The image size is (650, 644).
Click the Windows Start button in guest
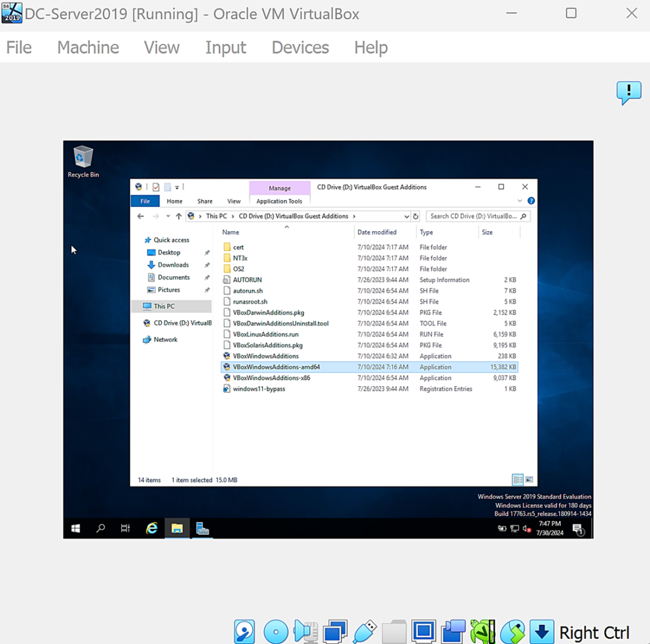[x=76, y=528]
